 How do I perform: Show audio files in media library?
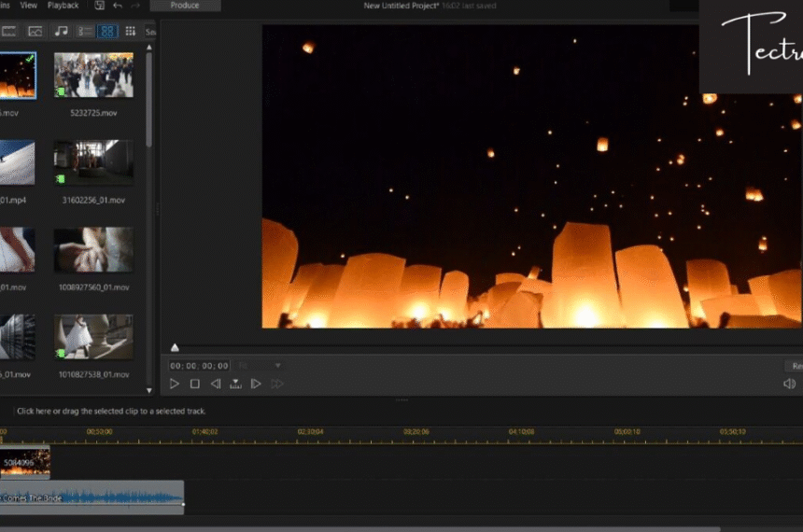tap(61, 31)
